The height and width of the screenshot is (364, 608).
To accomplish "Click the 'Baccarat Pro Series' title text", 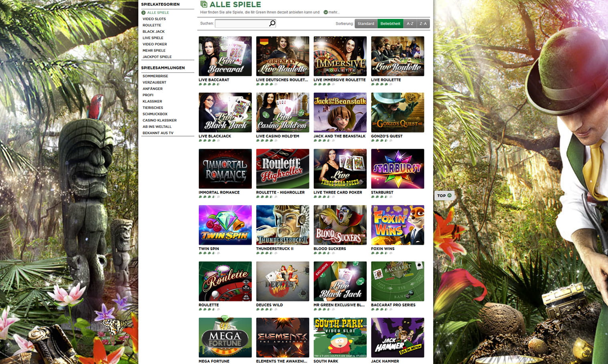I will pos(393,305).
